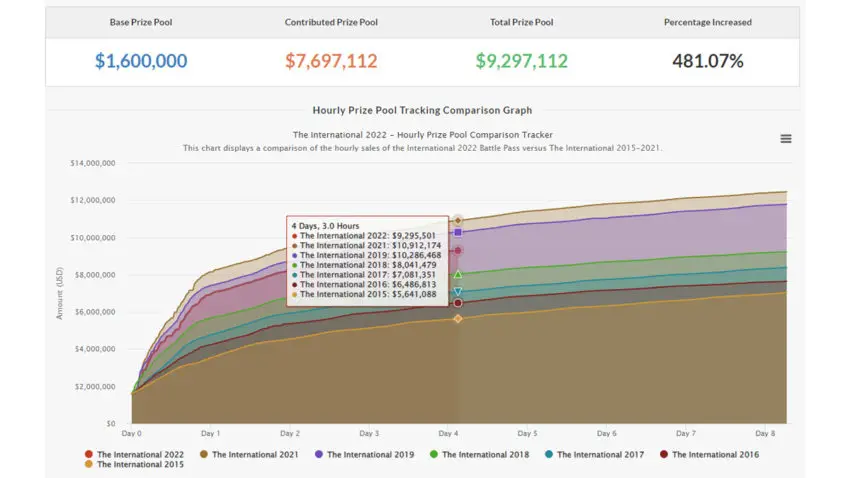Viewport: 850px width, 478px height.
Task: Click the 2015 orange diamond data marker
Action: click(458, 319)
